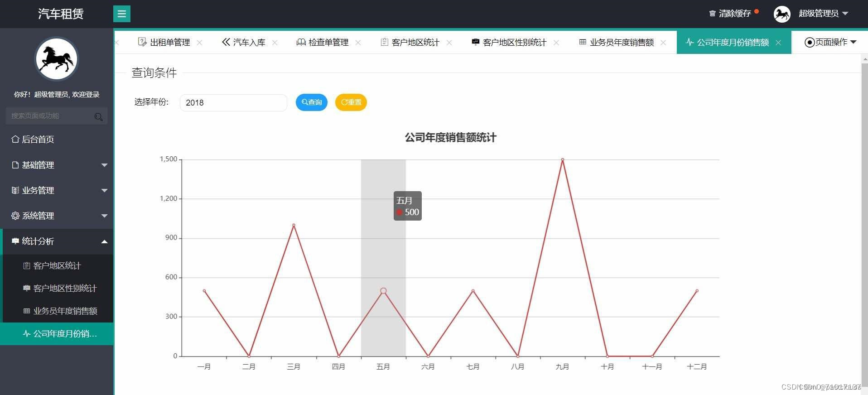The width and height of the screenshot is (868, 395).
Task: Click the clipboard icon beside sidebar 客户地区统计
Action: tap(27, 266)
